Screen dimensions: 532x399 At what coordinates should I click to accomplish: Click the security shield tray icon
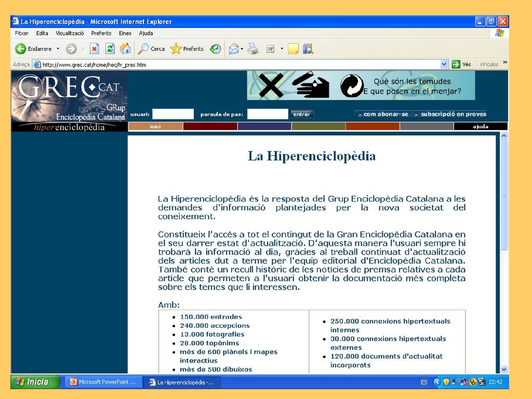point(446,382)
